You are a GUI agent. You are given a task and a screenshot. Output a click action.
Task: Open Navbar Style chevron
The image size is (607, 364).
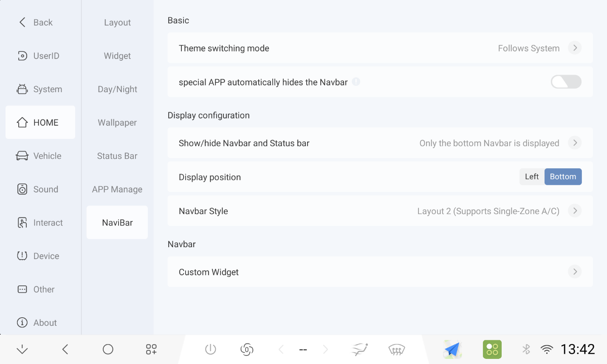[x=575, y=211]
